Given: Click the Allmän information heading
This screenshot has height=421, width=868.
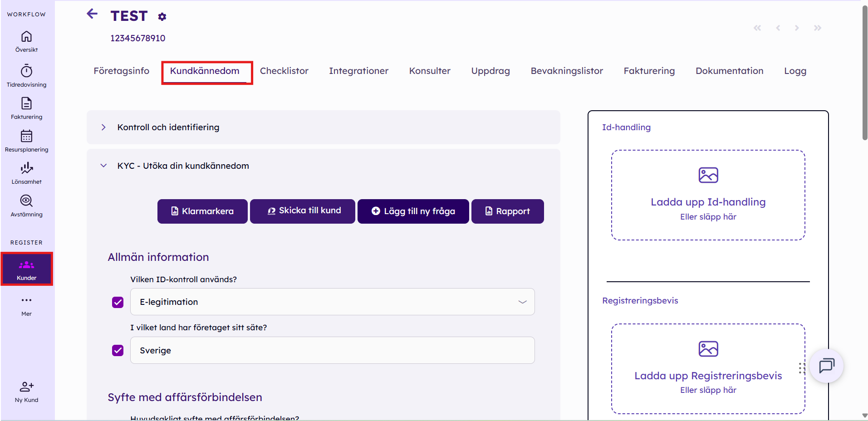Looking at the screenshot, I should click(x=158, y=257).
